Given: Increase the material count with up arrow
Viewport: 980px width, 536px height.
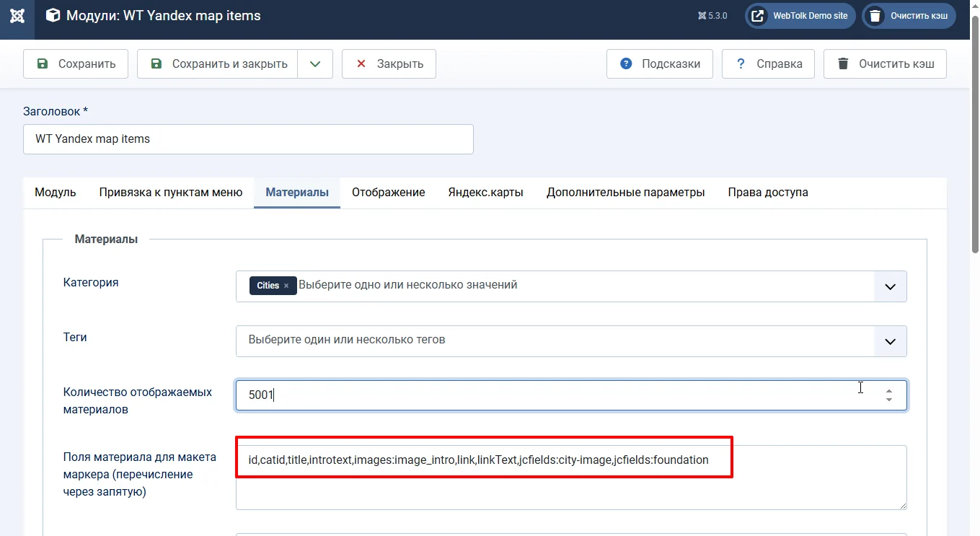Looking at the screenshot, I should point(889,390).
